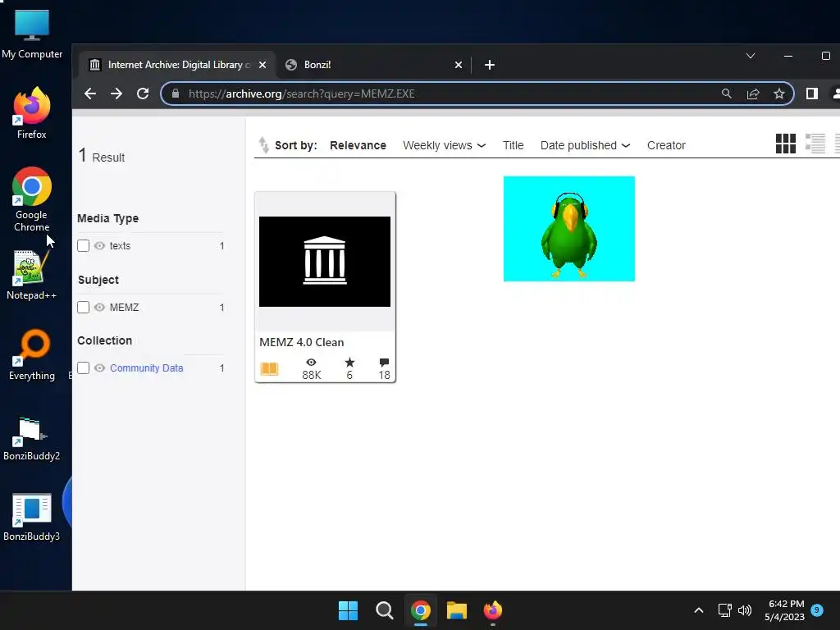Open the notification center badge

click(x=817, y=609)
